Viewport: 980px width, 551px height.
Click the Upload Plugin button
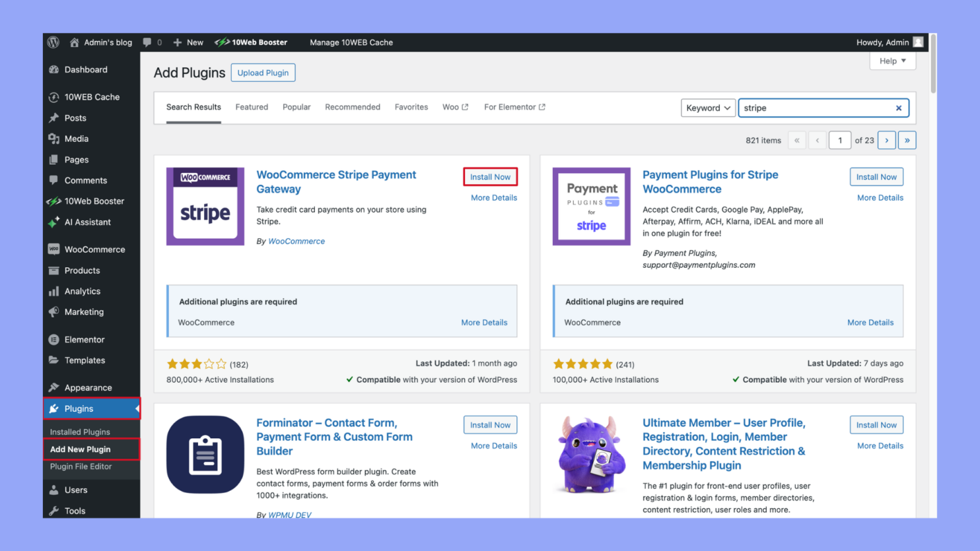pos(263,73)
